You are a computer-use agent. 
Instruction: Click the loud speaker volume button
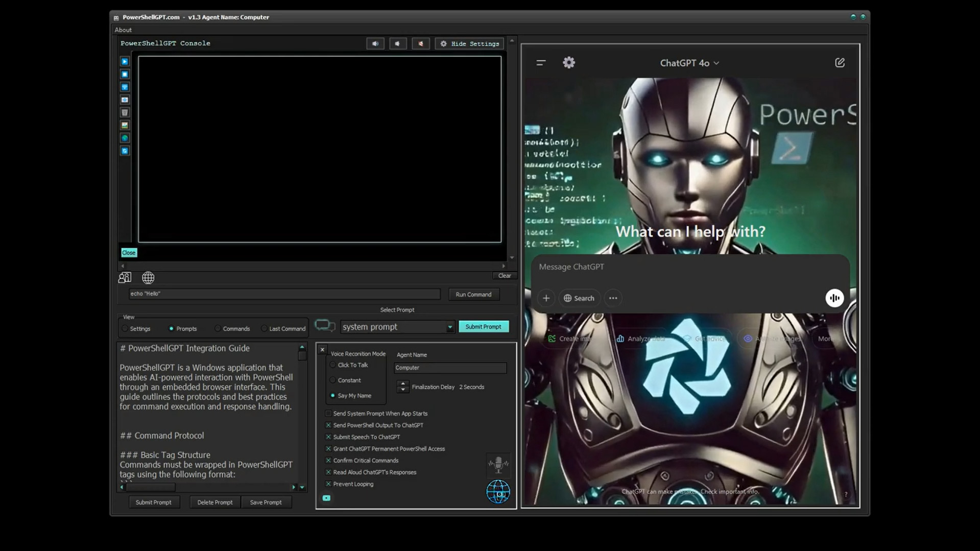tap(375, 44)
